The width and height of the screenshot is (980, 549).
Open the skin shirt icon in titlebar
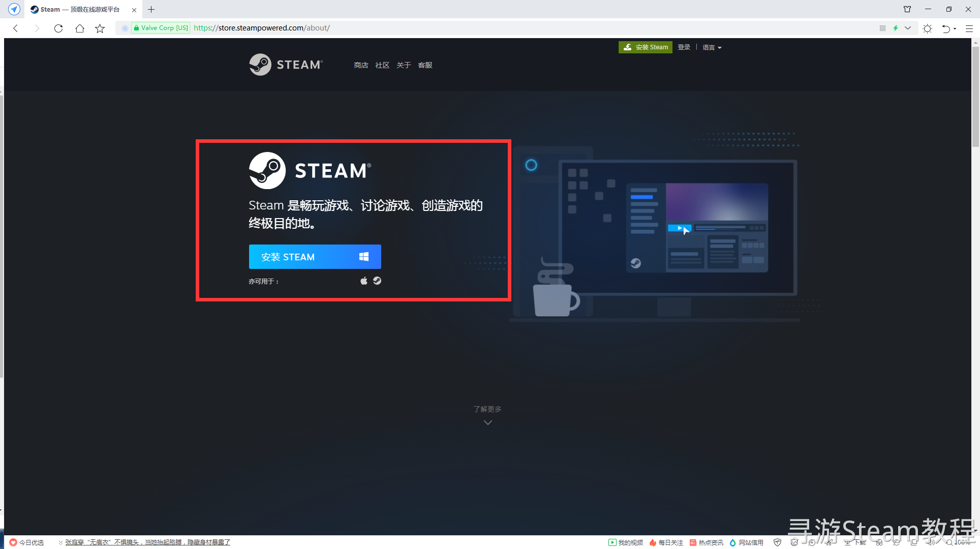point(907,9)
